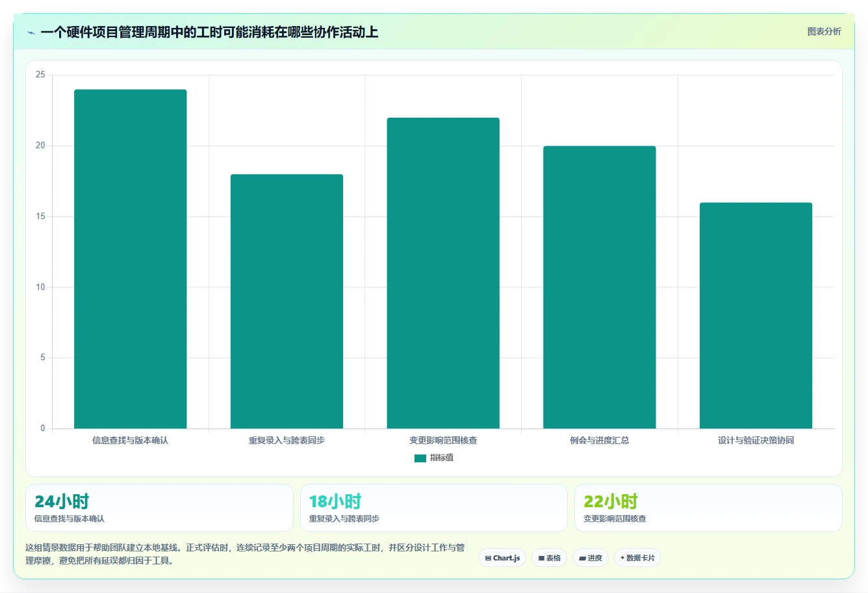Click the bar for 变更影响范围核查

pyautogui.click(x=443, y=273)
